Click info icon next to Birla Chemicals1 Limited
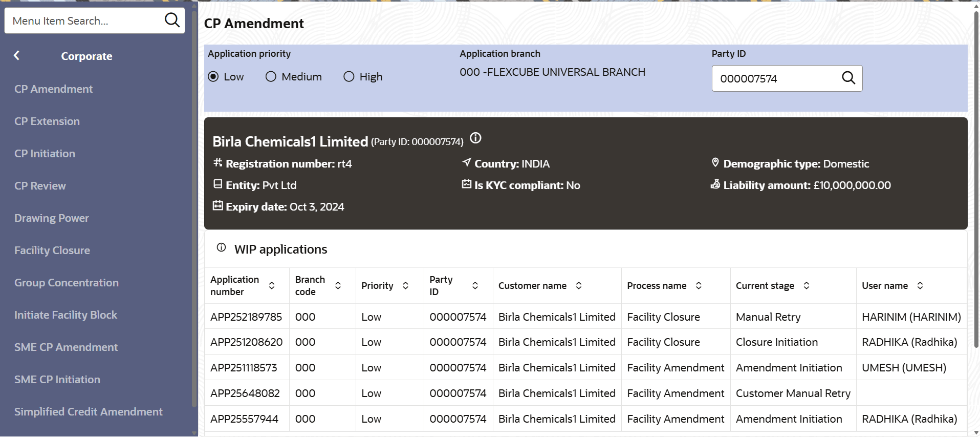This screenshot has height=437, width=980. (475, 138)
